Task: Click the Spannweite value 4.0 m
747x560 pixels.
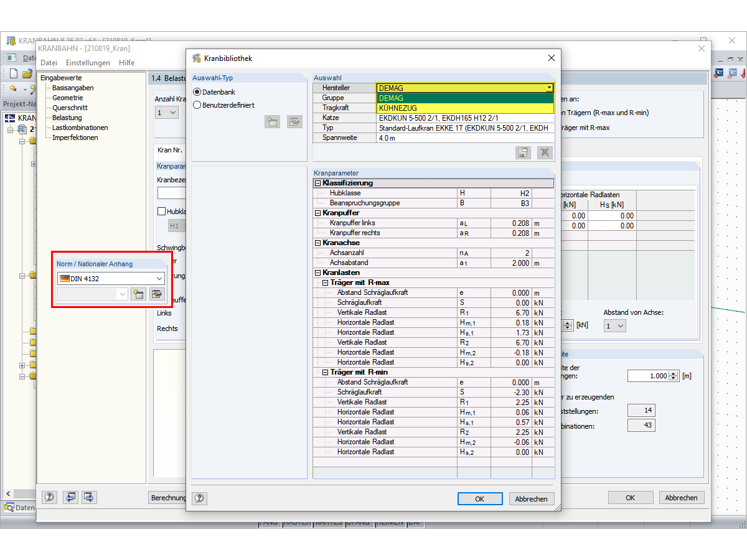Action: pos(464,138)
